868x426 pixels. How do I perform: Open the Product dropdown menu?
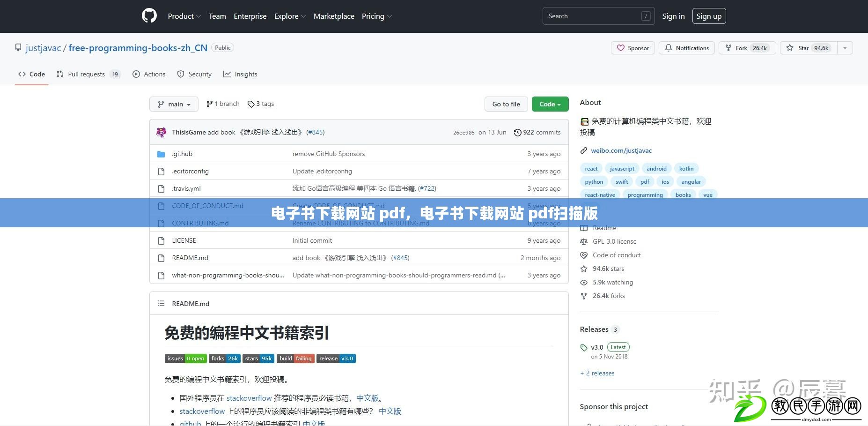pos(184,16)
